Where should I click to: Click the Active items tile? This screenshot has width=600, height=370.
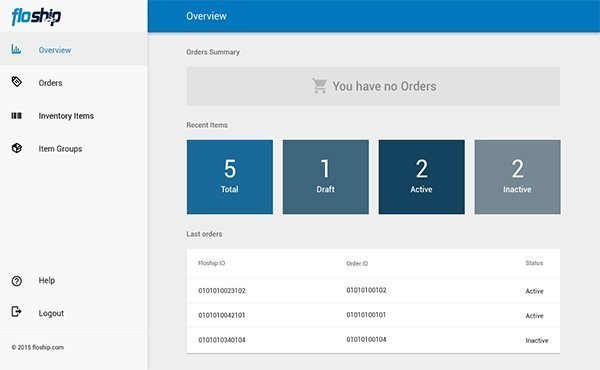[422, 177]
